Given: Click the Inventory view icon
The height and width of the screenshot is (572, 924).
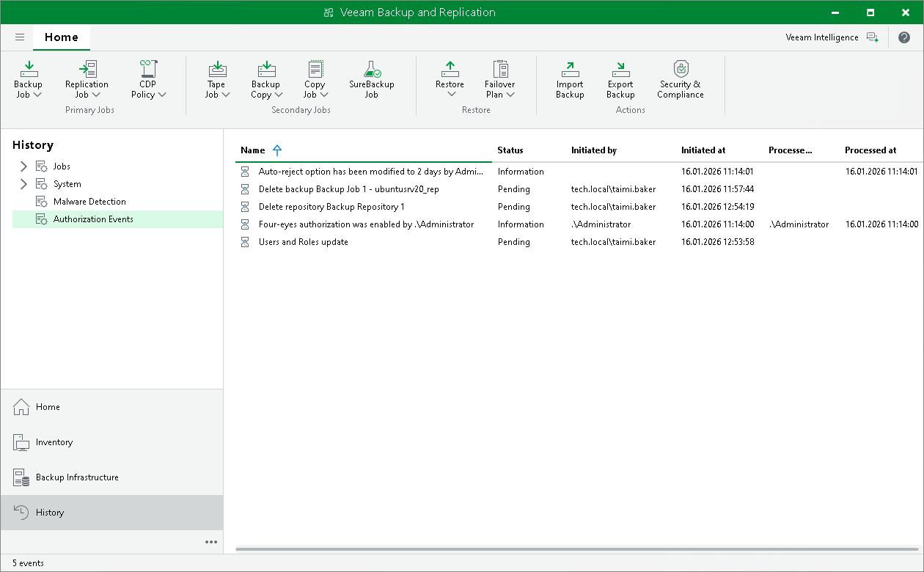Looking at the screenshot, I should pyautogui.click(x=21, y=442).
